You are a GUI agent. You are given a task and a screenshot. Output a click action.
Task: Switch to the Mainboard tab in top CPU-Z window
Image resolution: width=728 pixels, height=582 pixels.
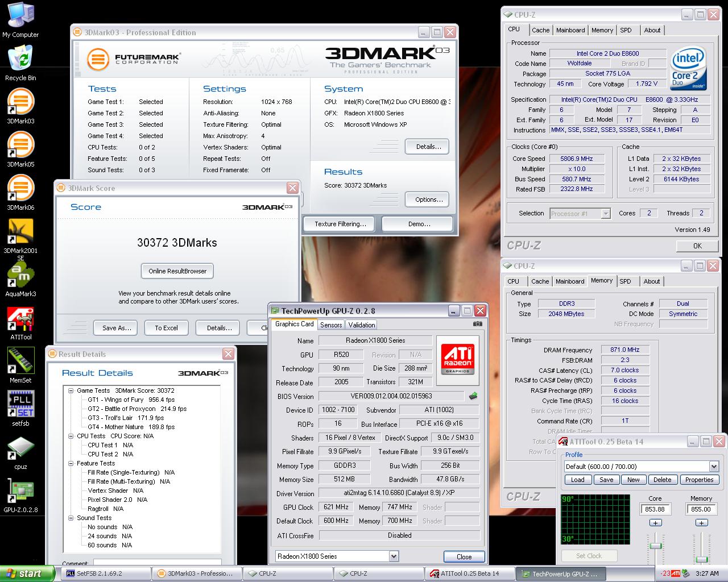click(x=570, y=30)
